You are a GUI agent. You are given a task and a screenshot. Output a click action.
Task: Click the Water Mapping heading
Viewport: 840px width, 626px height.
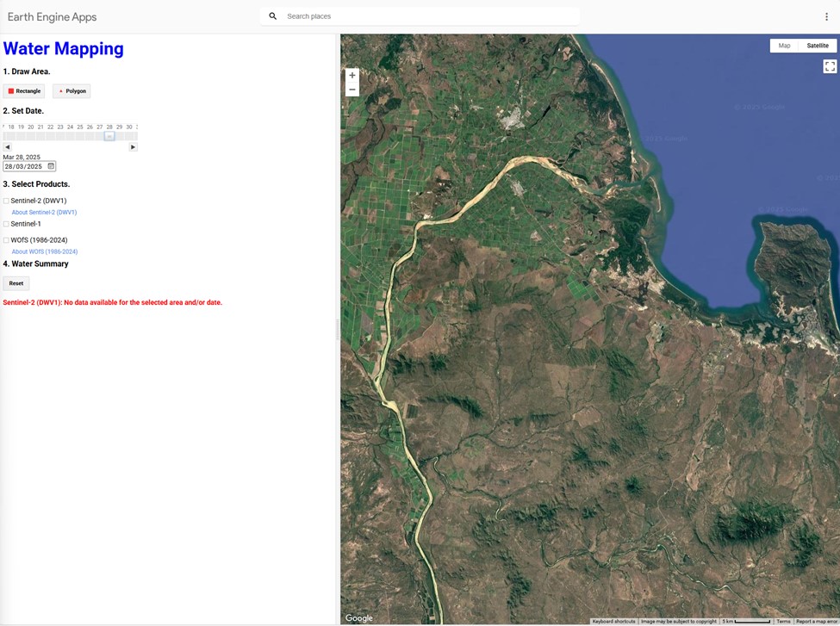[63, 49]
